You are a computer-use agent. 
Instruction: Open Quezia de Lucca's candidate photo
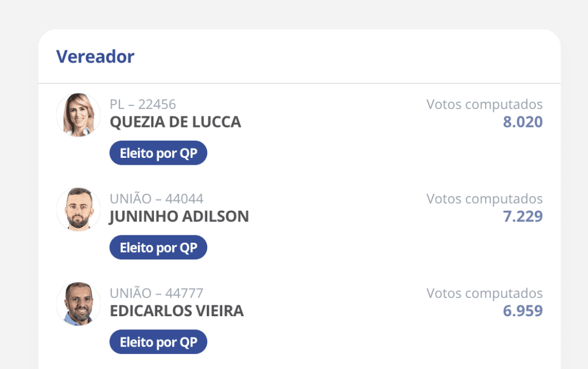[x=78, y=115]
